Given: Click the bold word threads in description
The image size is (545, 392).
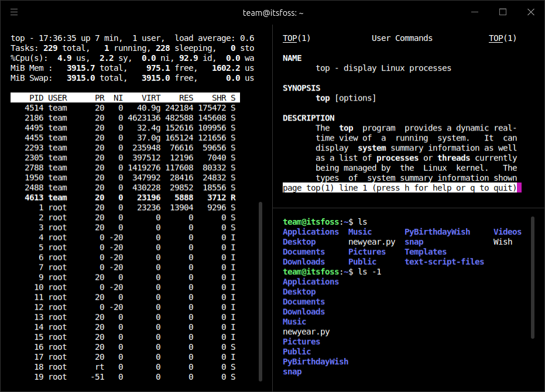Looking at the screenshot, I should 454,158.
